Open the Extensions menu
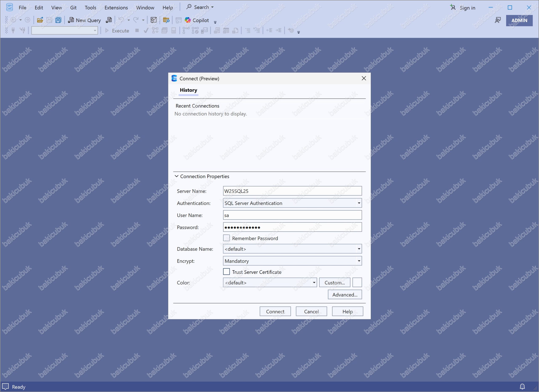539x392 pixels. (x=116, y=8)
